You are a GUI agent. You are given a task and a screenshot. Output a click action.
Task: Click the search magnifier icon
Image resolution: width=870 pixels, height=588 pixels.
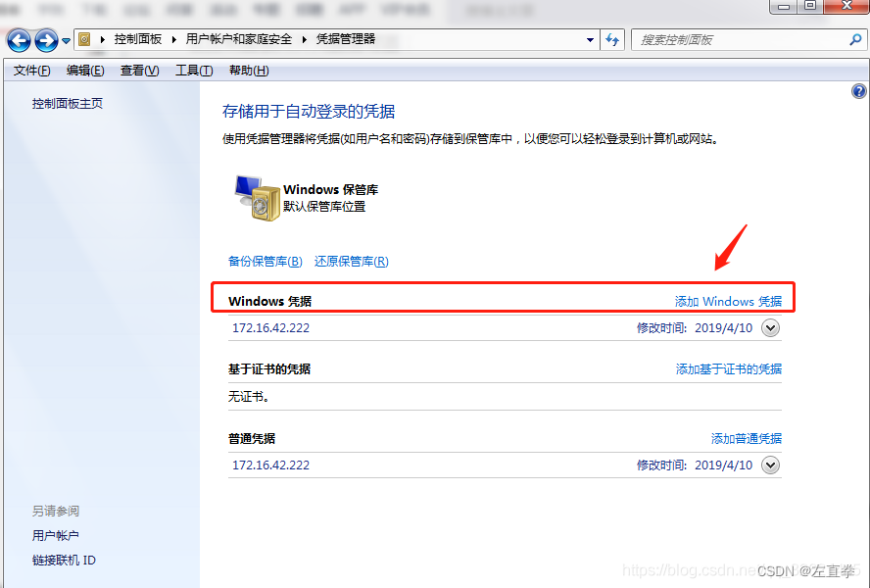click(x=855, y=39)
